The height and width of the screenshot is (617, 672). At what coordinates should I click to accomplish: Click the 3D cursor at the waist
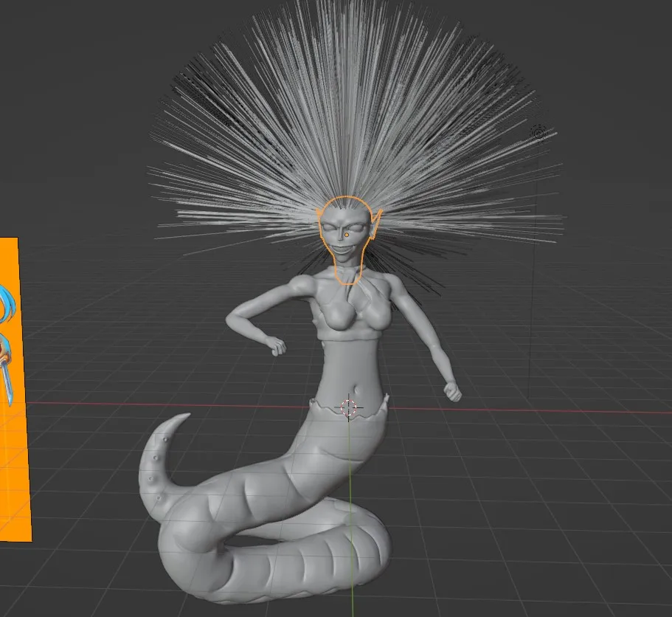pos(348,407)
